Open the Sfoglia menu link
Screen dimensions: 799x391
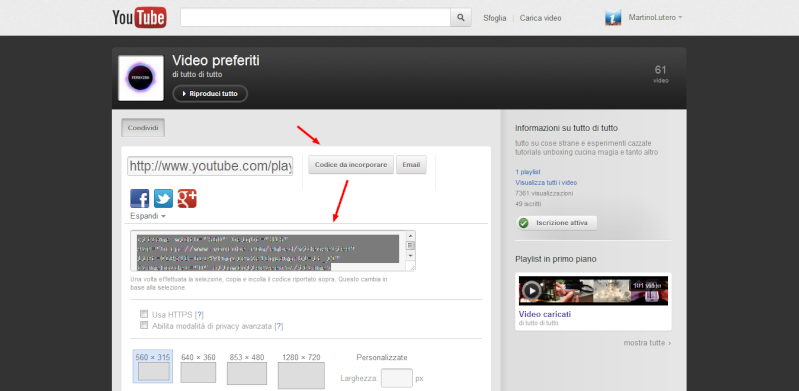pyautogui.click(x=495, y=18)
